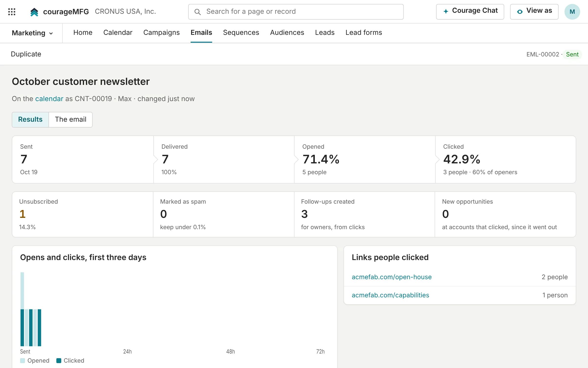Click the Delivered 100% text
The height and width of the screenshot is (368, 588).
coord(169,172)
